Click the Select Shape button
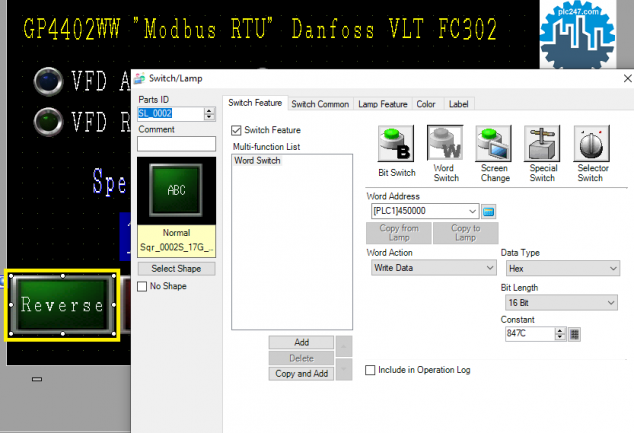 176,268
